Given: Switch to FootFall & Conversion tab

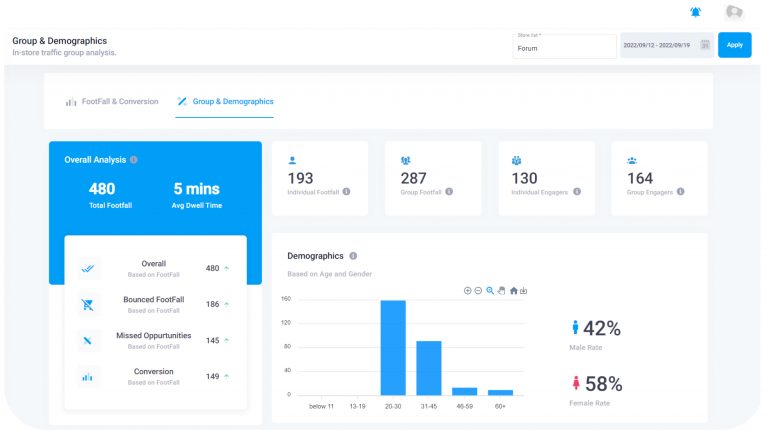Looking at the screenshot, I should click(112, 101).
